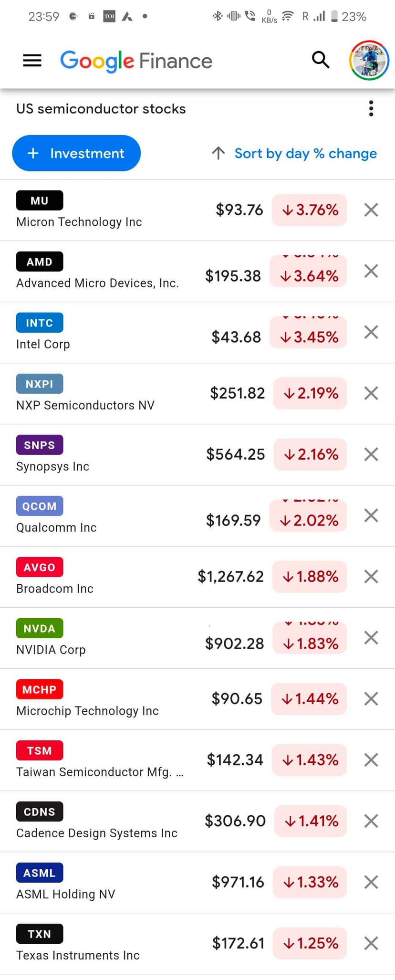Remove Micron Technology from the watchlist

pos(371,210)
